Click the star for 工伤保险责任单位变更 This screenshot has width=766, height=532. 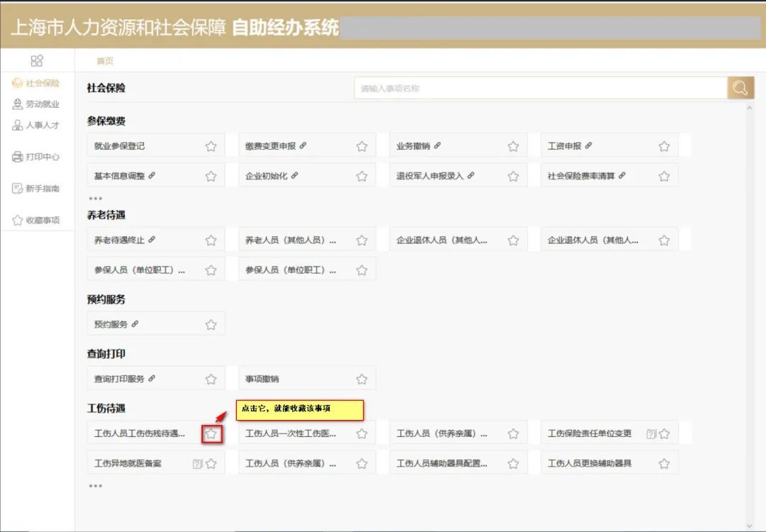[x=664, y=434]
